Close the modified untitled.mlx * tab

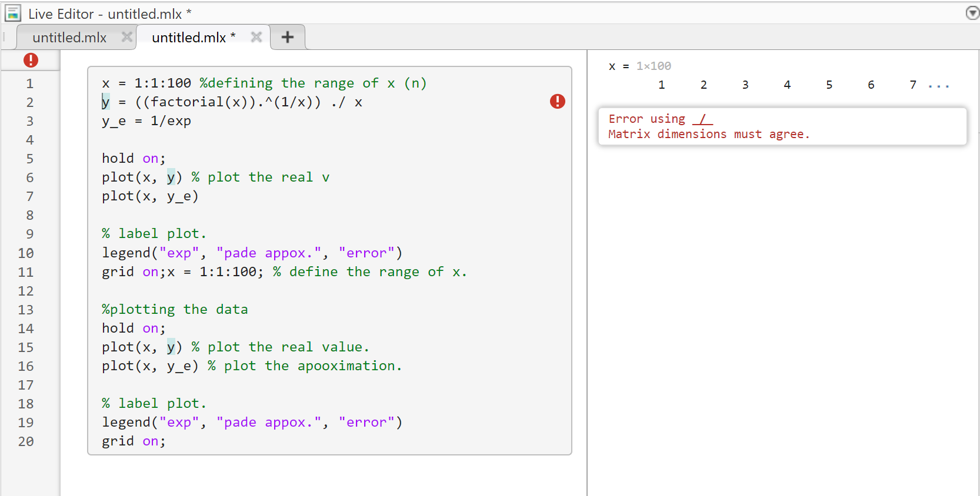(256, 37)
